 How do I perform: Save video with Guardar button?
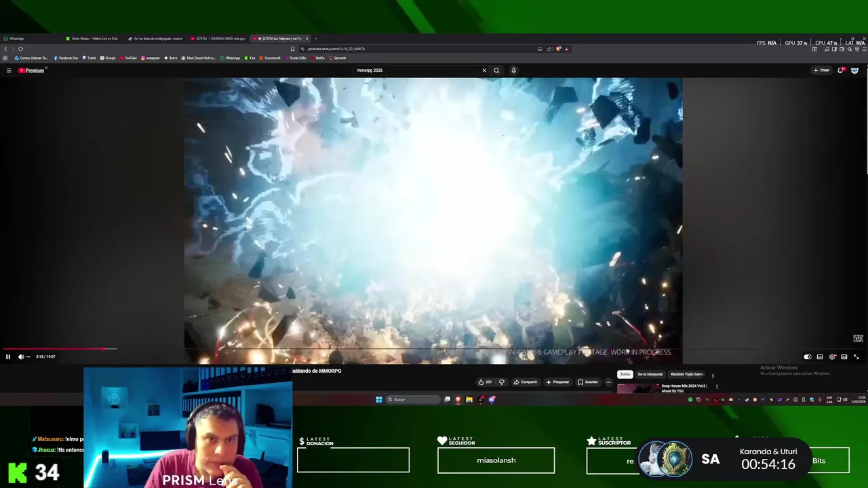(x=588, y=382)
